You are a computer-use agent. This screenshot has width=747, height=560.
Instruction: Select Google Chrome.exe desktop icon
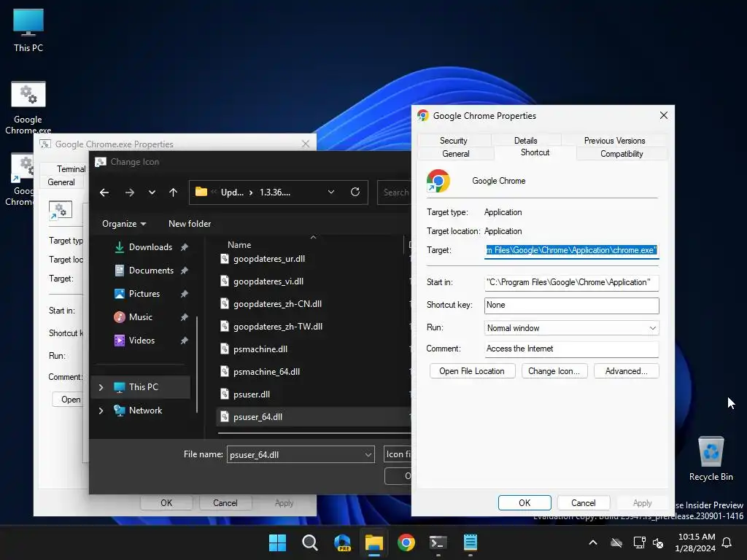[x=28, y=108]
